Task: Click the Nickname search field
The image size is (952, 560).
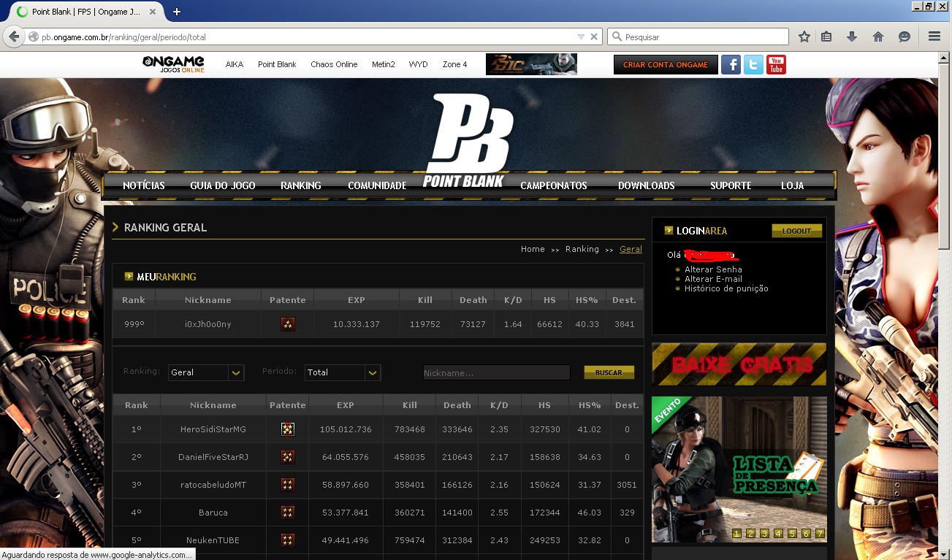Action: pyautogui.click(x=497, y=372)
